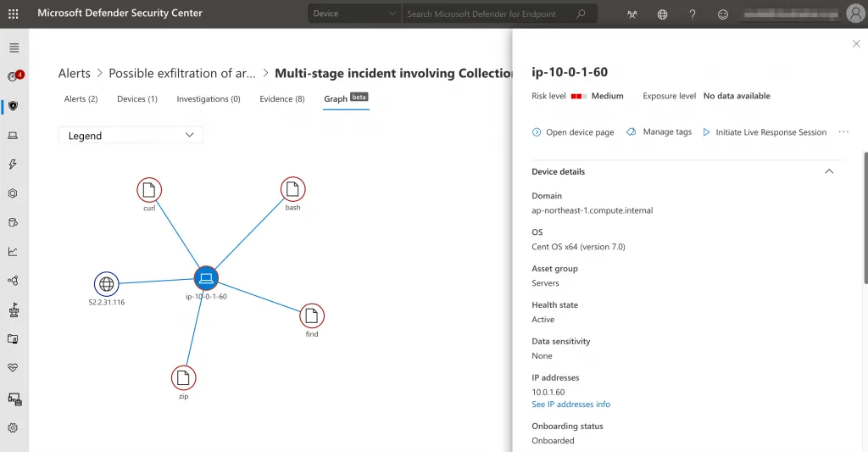Select the bash file node icon
Image resolution: width=868 pixels, height=452 pixels.
(x=292, y=190)
